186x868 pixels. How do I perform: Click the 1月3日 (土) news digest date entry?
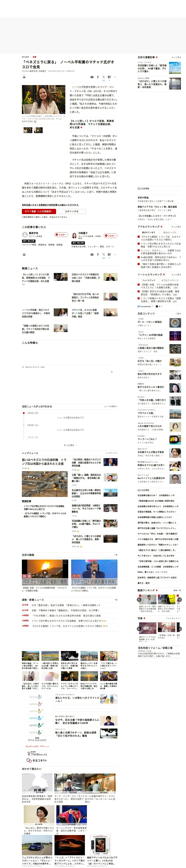click(33, 425)
